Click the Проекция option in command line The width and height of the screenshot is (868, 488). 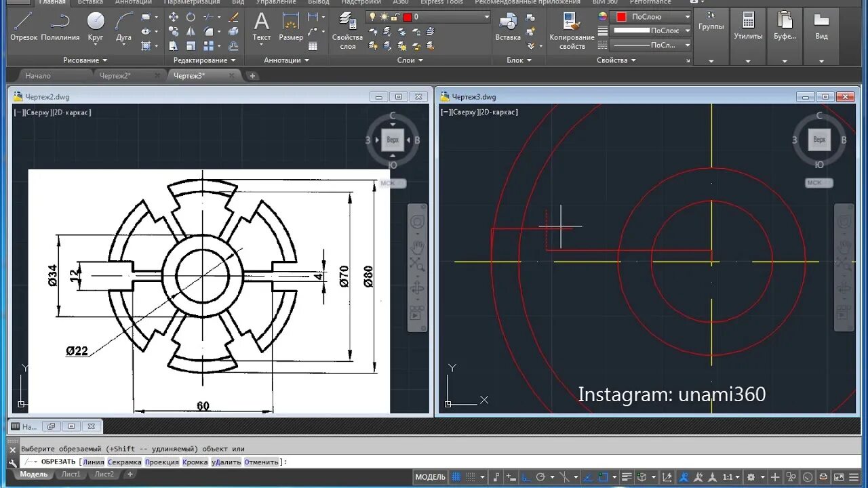(x=162, y=462)
